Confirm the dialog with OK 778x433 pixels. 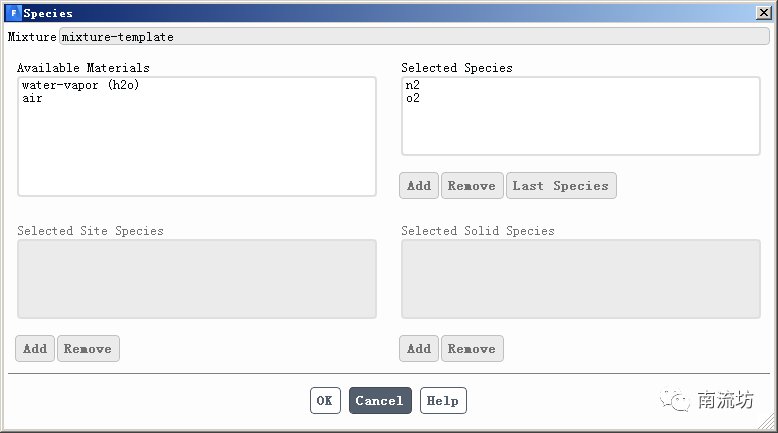pyautogui.click(x=325, y=401)
